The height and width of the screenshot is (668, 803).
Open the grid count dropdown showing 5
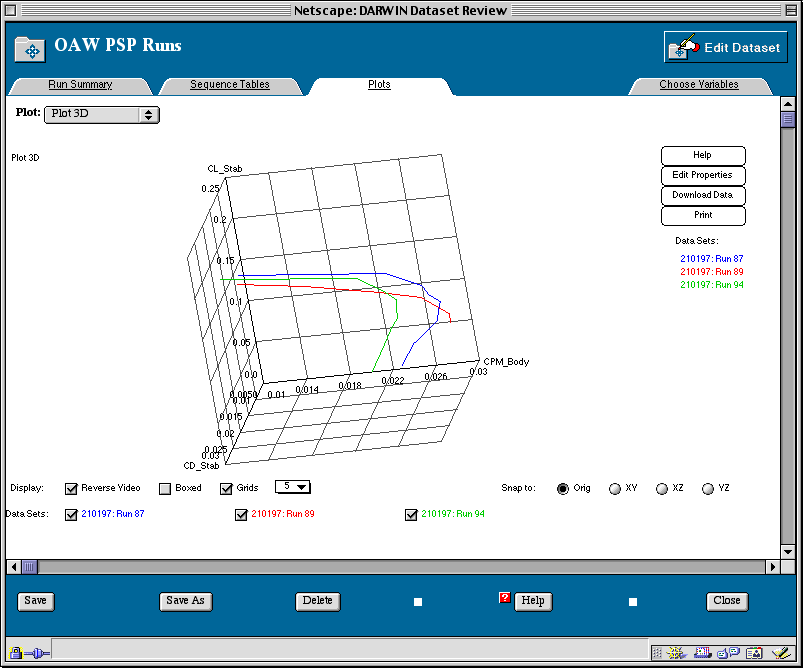[x=293, y=487]
